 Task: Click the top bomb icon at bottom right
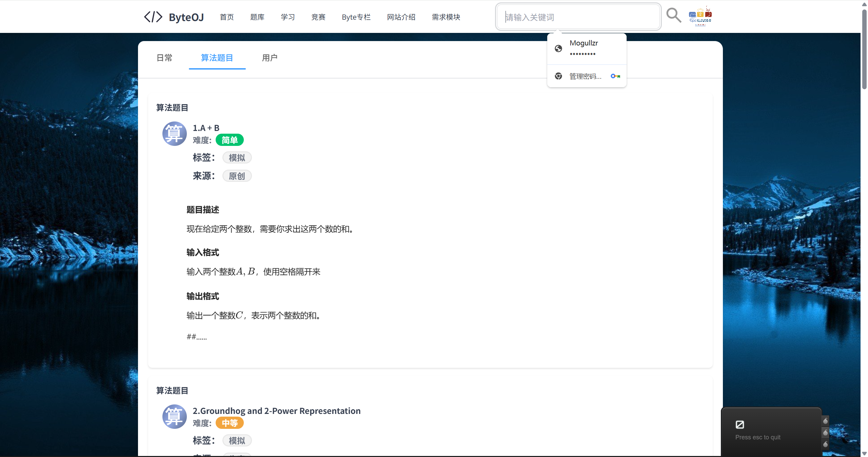825,421
